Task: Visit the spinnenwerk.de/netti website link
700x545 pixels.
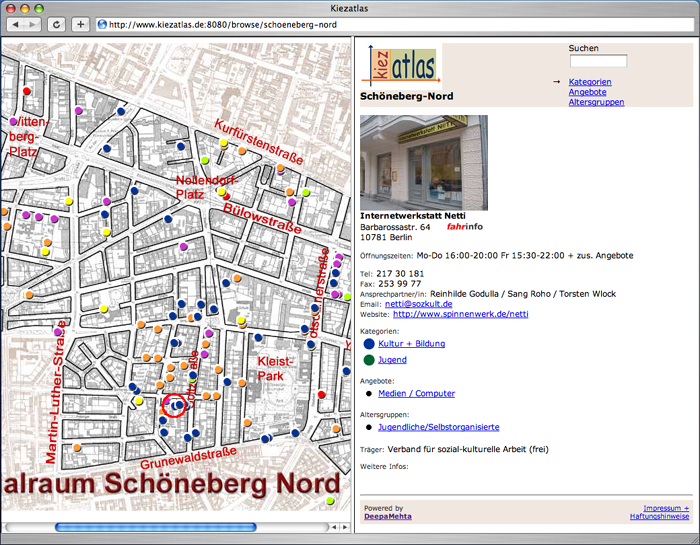Action: [460, 314]
